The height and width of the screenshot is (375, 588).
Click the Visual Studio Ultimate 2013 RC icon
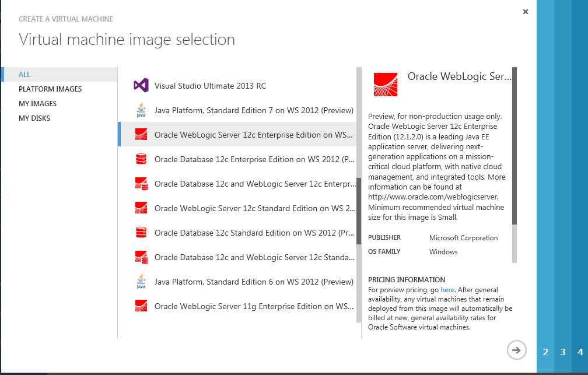click(x=141, y=86)
